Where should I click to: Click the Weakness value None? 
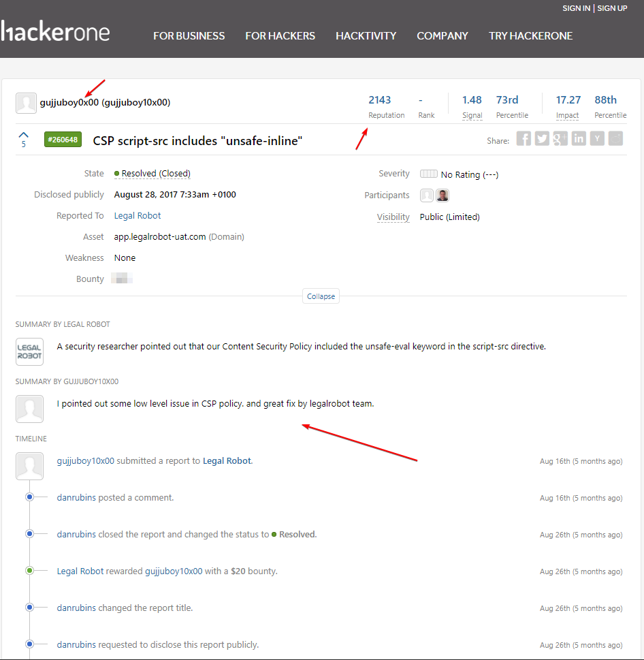click(125, 257)
